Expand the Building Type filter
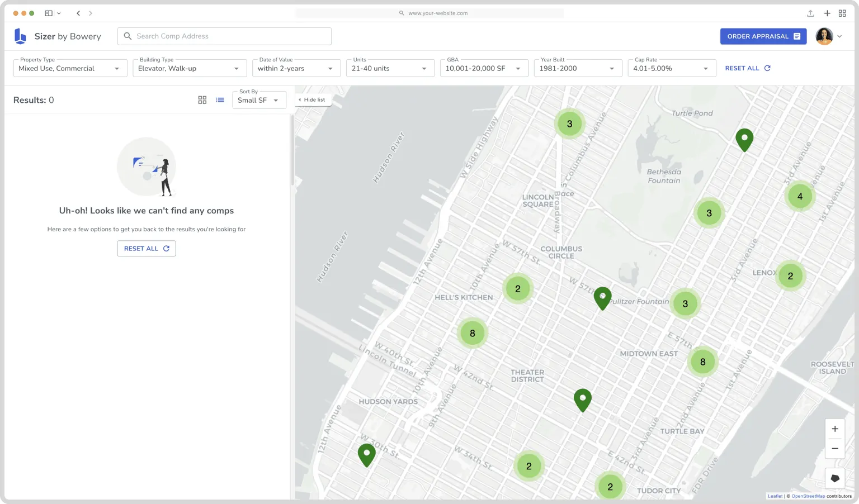Screen dimensions: 859x504 (x=190, y=68)
